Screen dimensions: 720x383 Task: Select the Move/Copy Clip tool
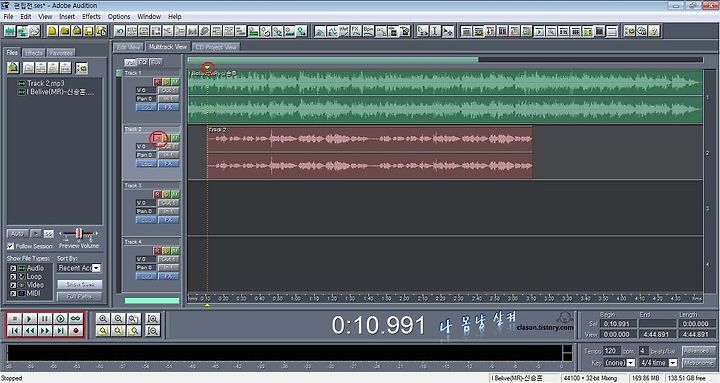(x=447, y=31)
